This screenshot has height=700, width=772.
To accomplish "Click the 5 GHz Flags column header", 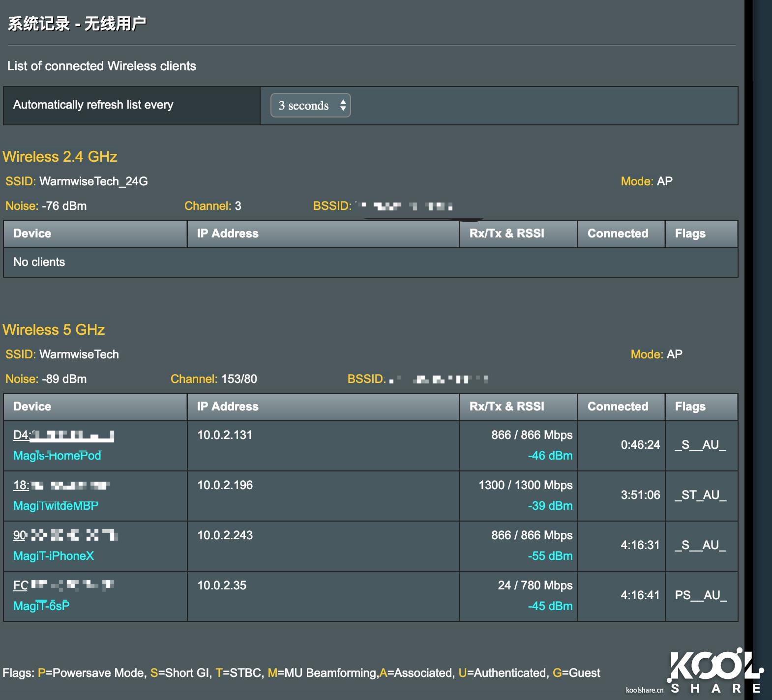I will tap(690, 407).
